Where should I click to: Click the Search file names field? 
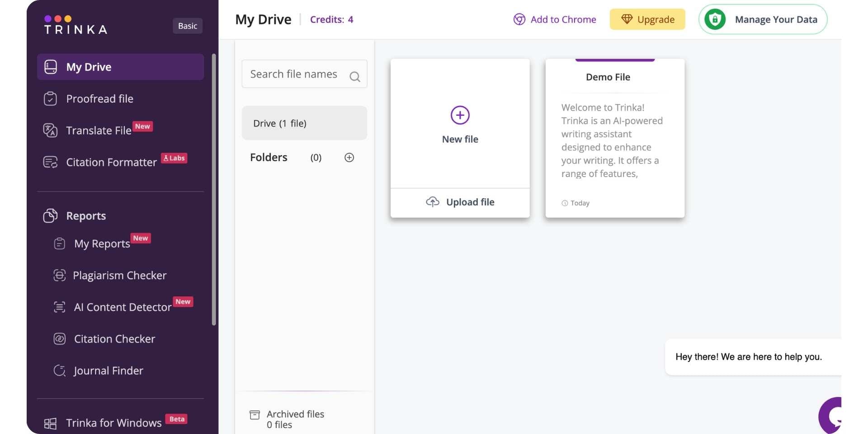click(x=304, y=74)
